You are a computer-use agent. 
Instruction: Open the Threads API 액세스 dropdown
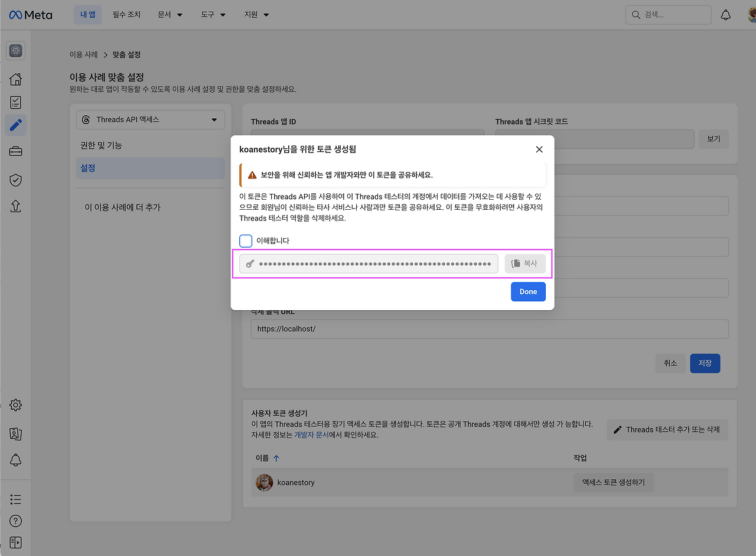point(151,119)
